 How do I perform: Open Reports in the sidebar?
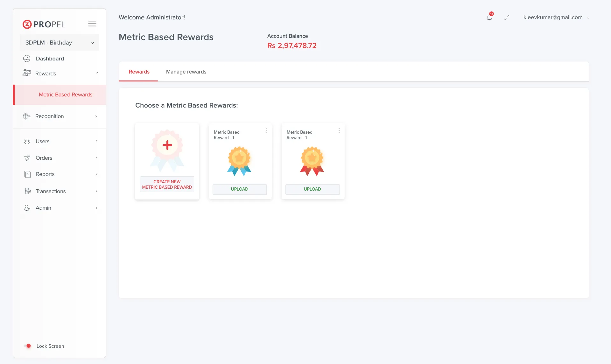point(45,174)
